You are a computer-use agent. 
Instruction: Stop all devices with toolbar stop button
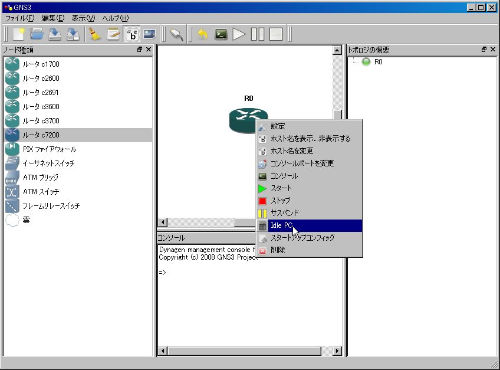coord(276,34)
